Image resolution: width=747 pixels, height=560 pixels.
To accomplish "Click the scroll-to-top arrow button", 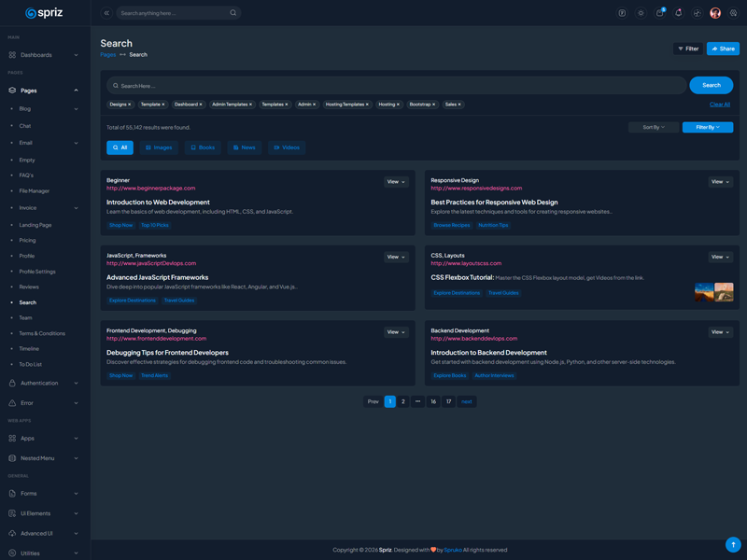I will [x=733, y=544].
